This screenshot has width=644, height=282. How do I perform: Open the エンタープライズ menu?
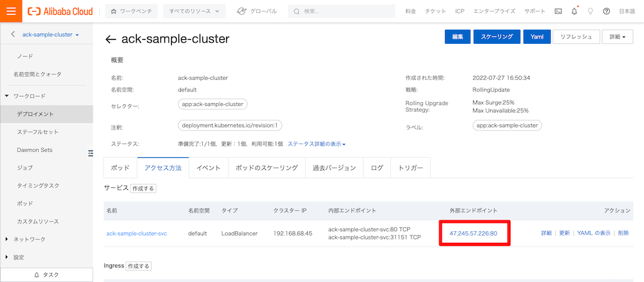pyautogui.click(x=494, y=12)
